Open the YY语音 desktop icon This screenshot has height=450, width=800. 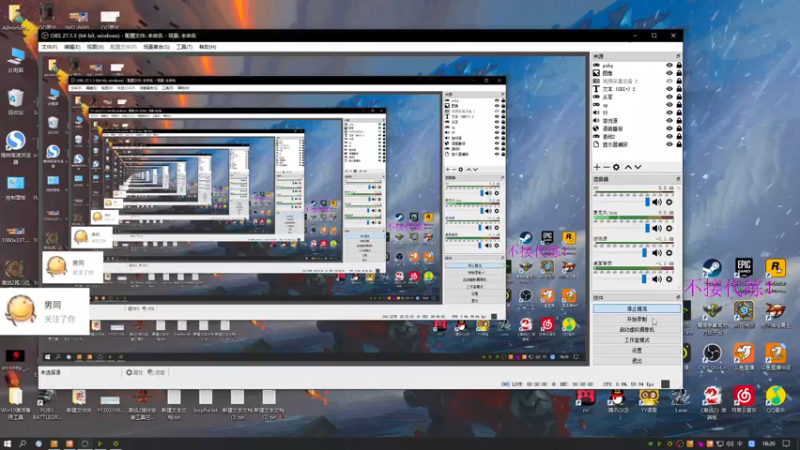648,399
